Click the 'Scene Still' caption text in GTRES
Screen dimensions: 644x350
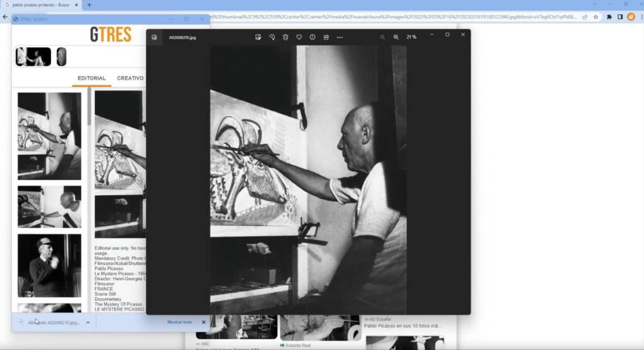105,294
